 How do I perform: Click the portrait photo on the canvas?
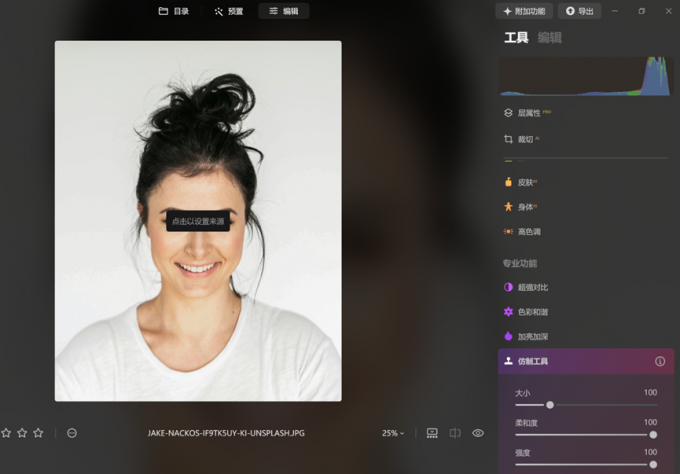click(198, 221)
